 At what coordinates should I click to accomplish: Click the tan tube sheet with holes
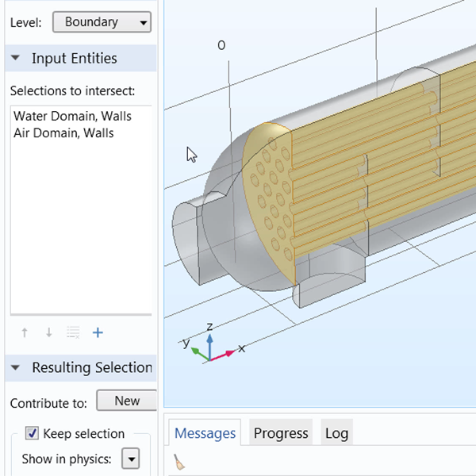click(x=267, y=208)
